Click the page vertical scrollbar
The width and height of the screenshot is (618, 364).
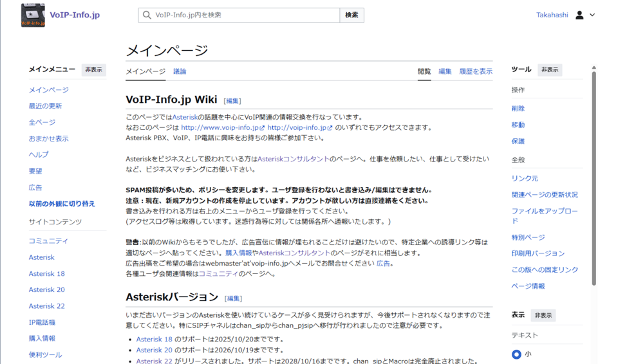594,180
